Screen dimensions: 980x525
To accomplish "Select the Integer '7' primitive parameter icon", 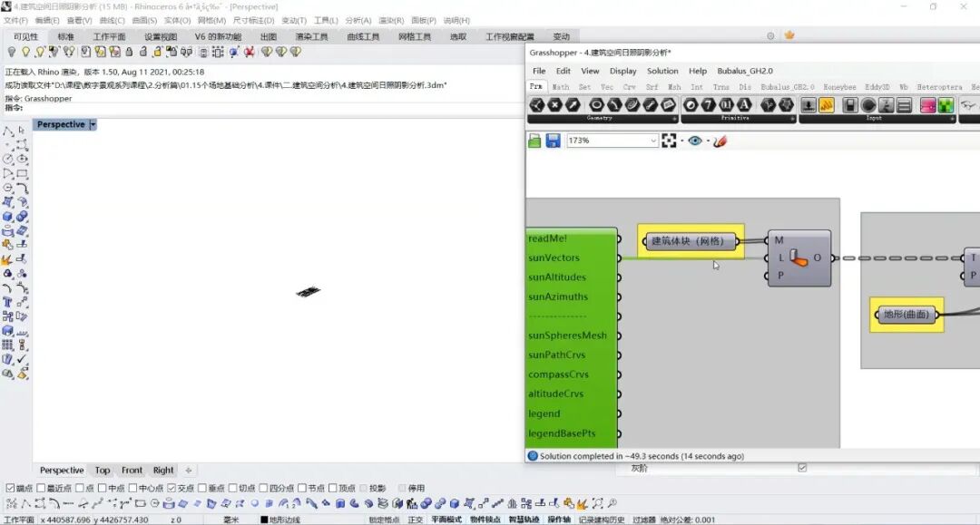I will (x=709, y=105).
